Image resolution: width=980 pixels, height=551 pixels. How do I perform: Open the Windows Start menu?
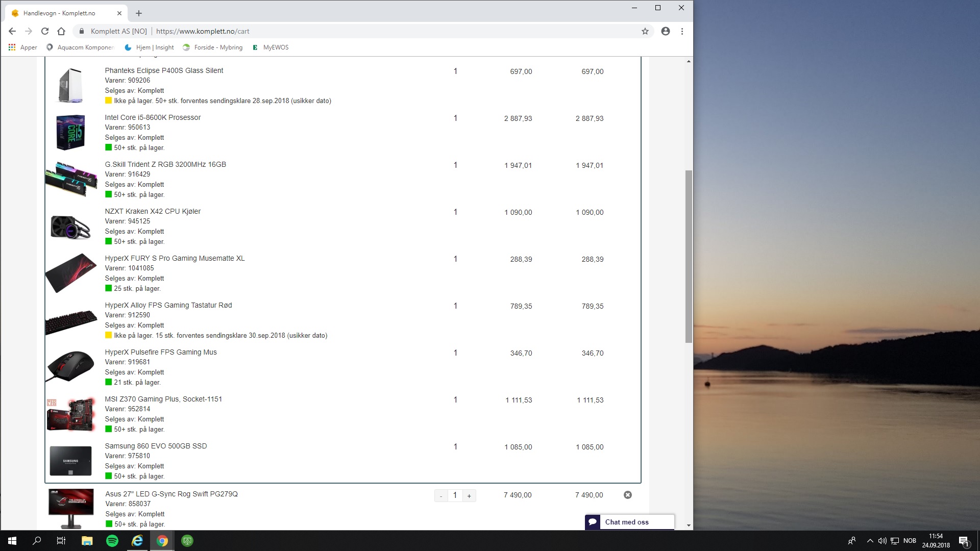point(12,541)
